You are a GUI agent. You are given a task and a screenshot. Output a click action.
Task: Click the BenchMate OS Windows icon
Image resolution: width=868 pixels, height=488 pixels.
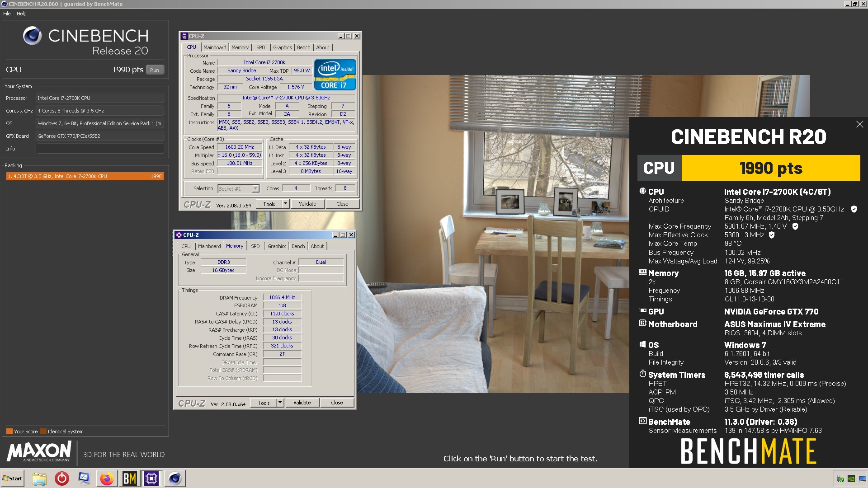(642, 344)
